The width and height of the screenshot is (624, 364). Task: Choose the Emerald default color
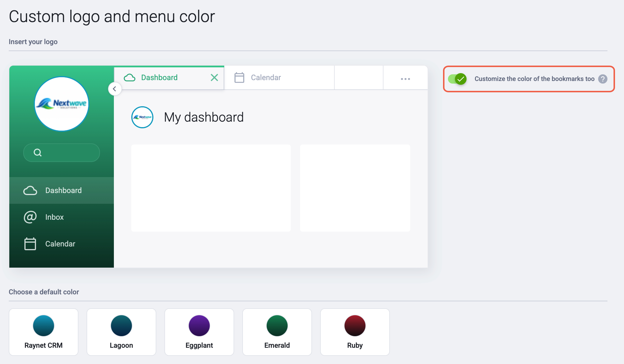coord(277,332)
